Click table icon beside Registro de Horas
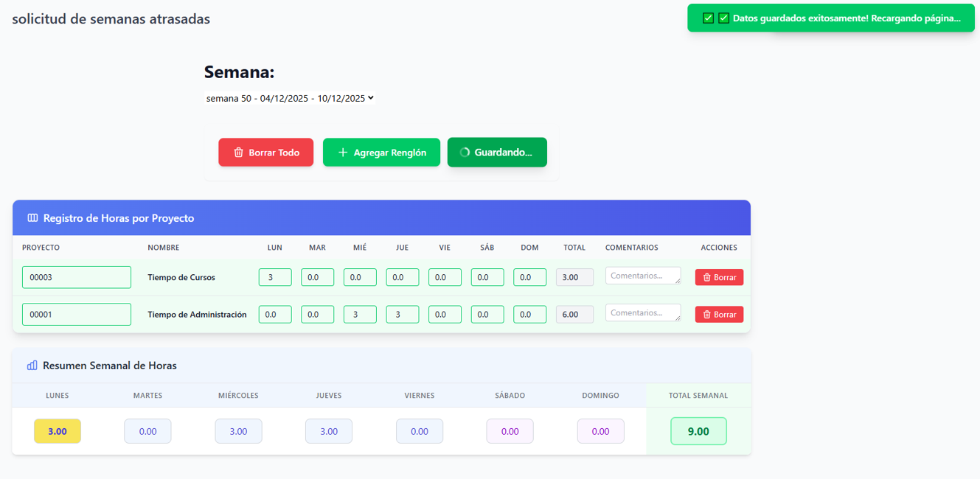This screenshot has height=479, width=980. (32, 218)
